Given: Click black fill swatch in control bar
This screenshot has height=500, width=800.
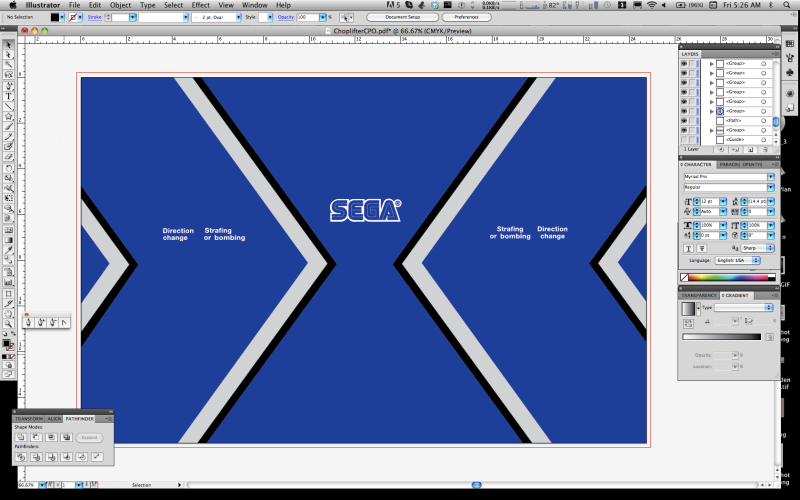Looking at the screenshot, I should [x=55, y=17].
